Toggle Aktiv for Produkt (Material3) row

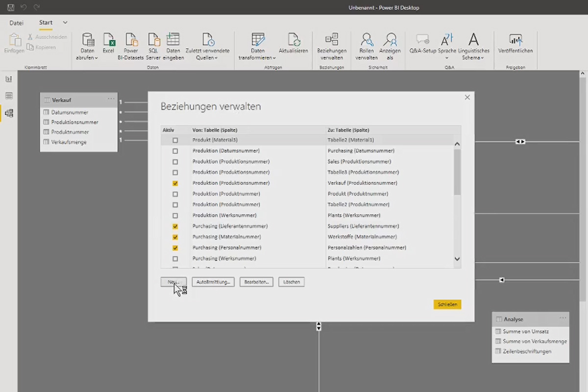[x=175, y=140]
